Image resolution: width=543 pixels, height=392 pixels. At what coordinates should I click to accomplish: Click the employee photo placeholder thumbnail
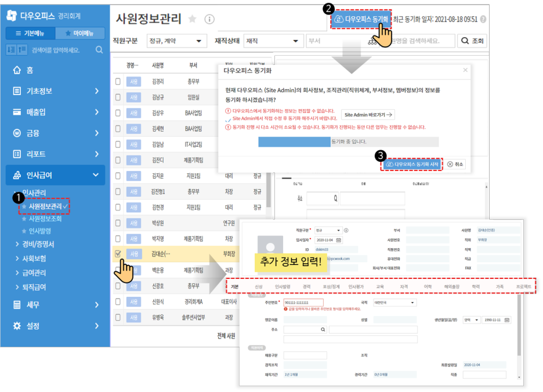[270, 245]
